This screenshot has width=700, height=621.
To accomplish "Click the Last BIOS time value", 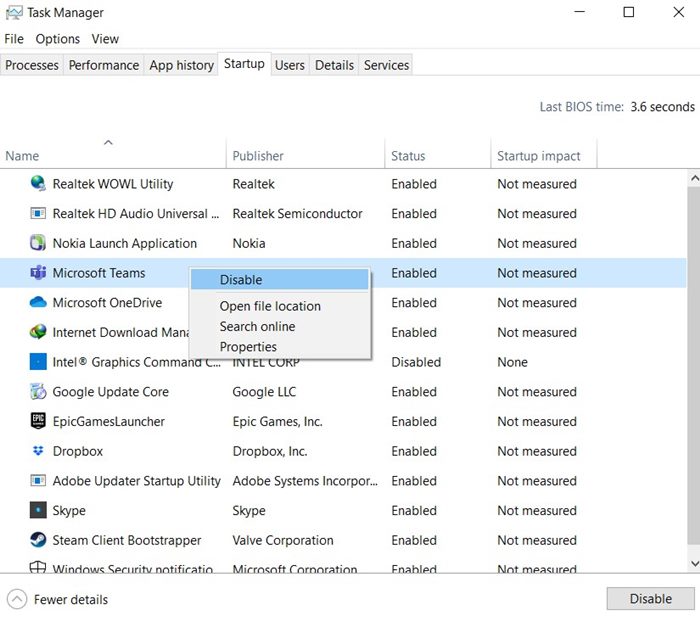I will coord(662,107).
